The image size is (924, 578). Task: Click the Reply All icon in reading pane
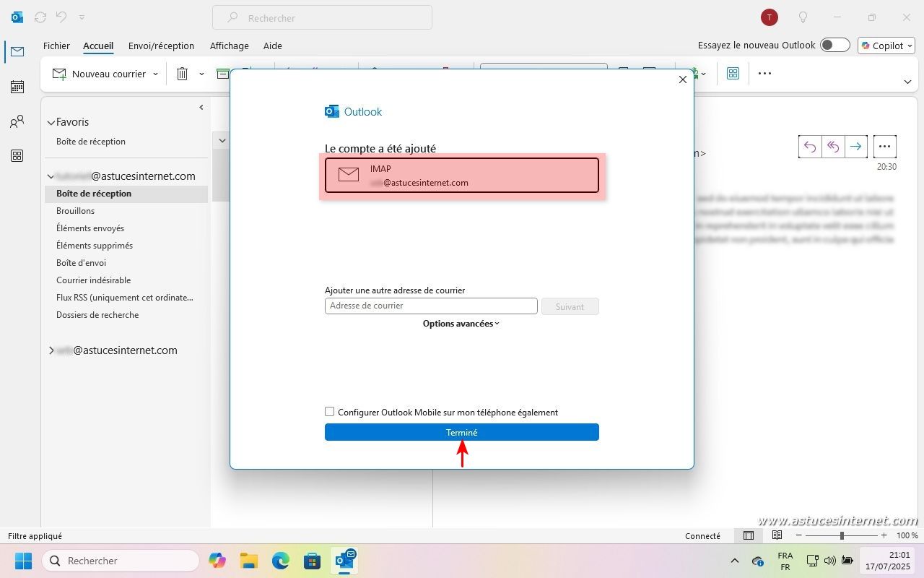coord(833,147)
